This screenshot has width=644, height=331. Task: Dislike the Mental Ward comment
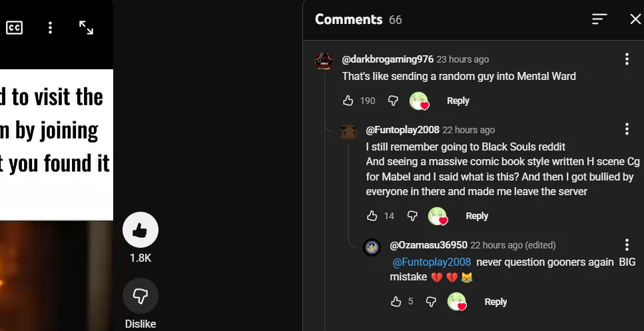tap(393, 101)
